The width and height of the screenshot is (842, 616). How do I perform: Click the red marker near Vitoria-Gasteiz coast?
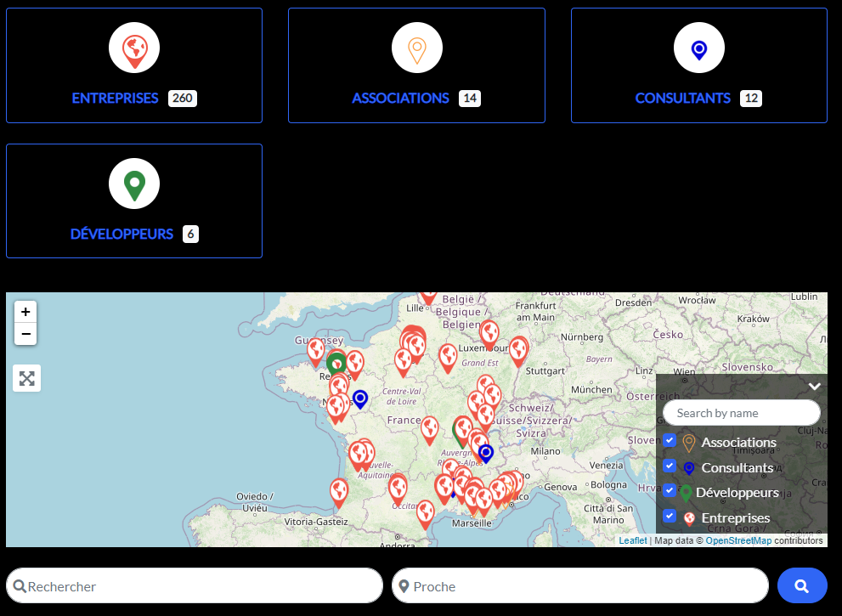(x=339, y=493)
